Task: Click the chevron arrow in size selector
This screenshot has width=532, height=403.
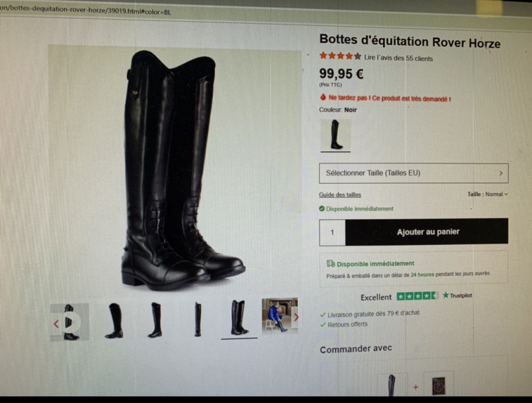Action: [501, 173]
